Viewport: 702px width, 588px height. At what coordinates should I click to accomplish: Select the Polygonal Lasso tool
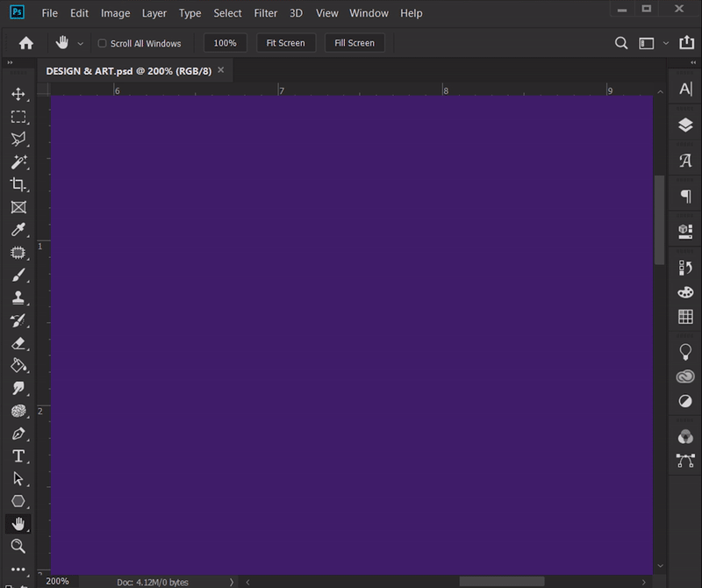[18, 140]
